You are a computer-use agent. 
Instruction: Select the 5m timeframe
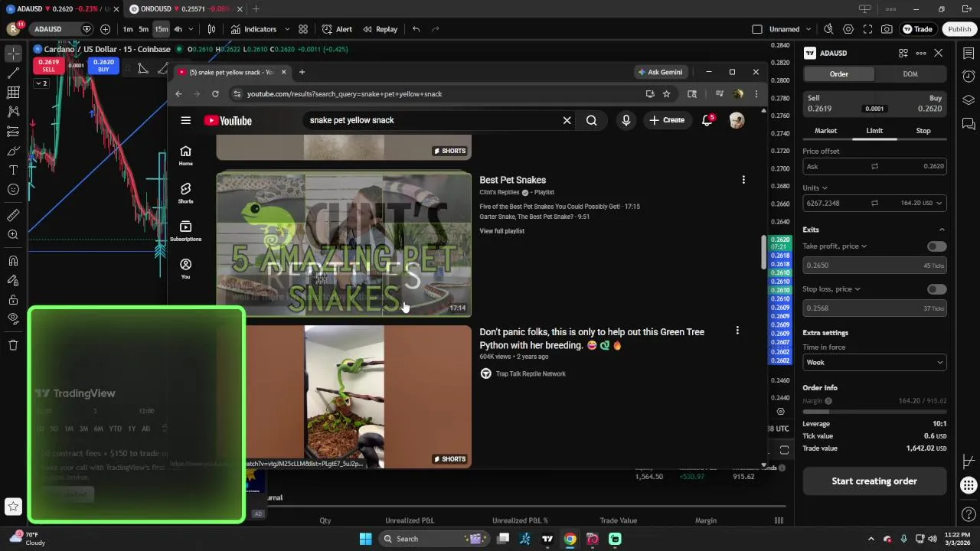(x=143, y=29)
